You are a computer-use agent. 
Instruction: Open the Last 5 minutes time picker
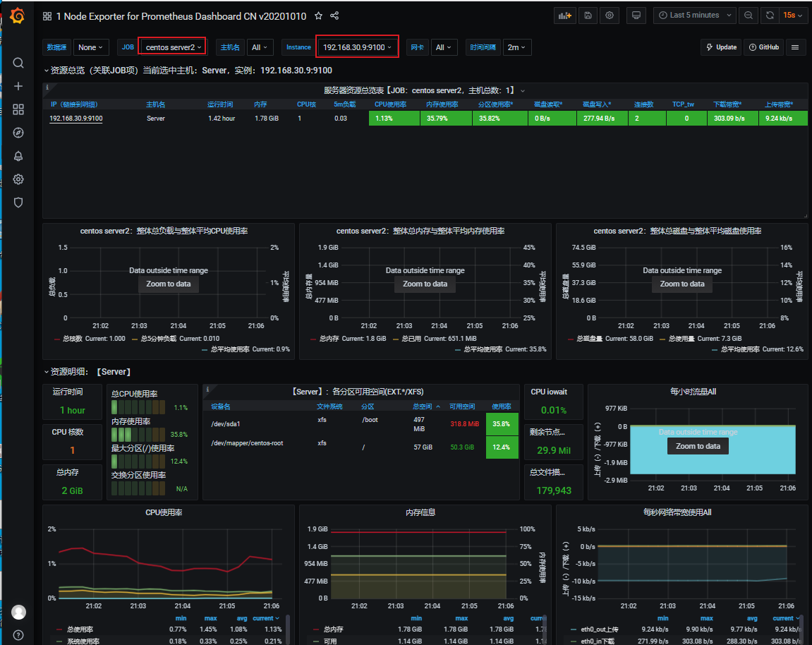click(695, 16)
